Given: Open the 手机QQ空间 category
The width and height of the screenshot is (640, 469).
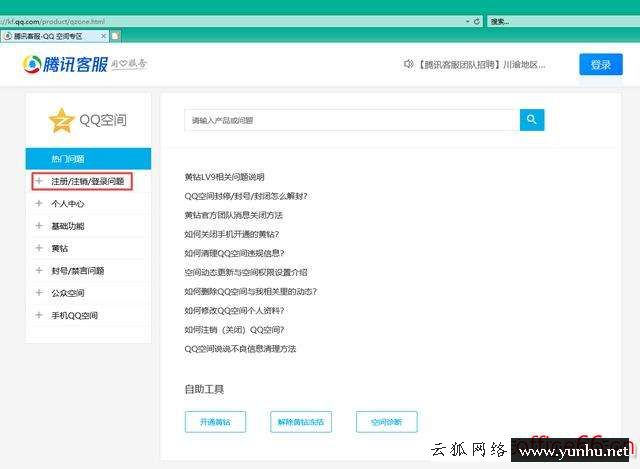Looking at the screenshot, I should click(x=74, y=316).
